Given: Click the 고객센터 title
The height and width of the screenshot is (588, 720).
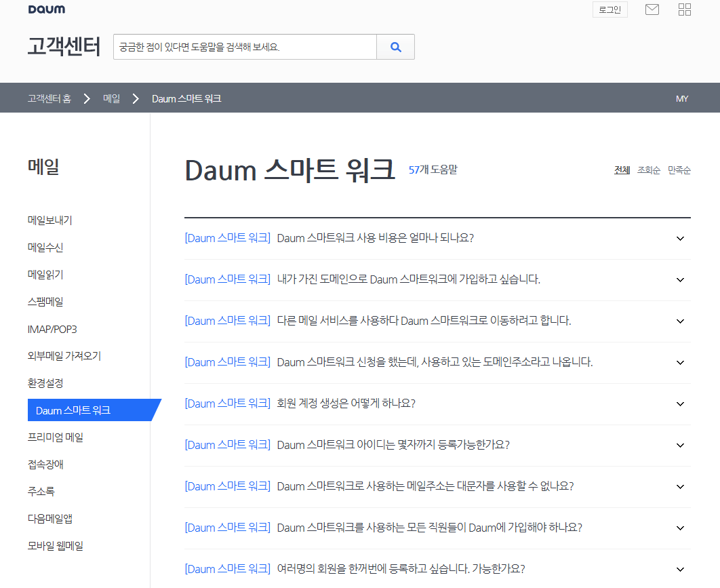Looking at the screenshot, I should tap(64, 46).
